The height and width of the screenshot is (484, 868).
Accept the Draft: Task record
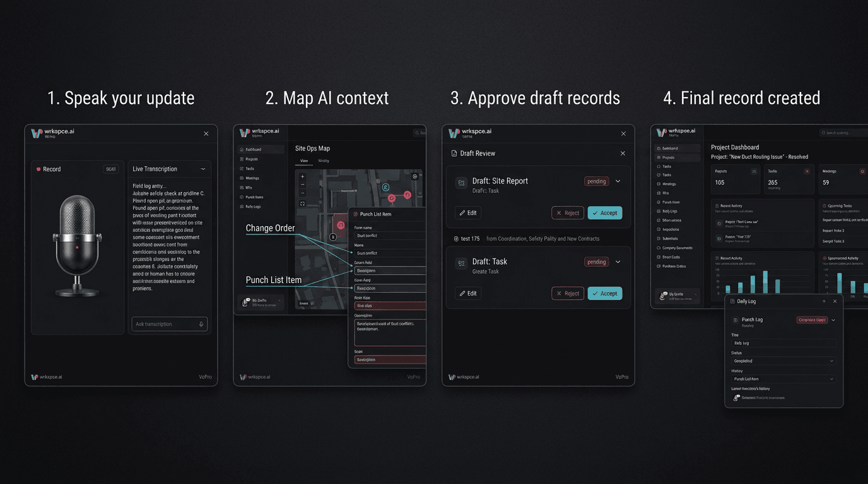tap(605, 294)
